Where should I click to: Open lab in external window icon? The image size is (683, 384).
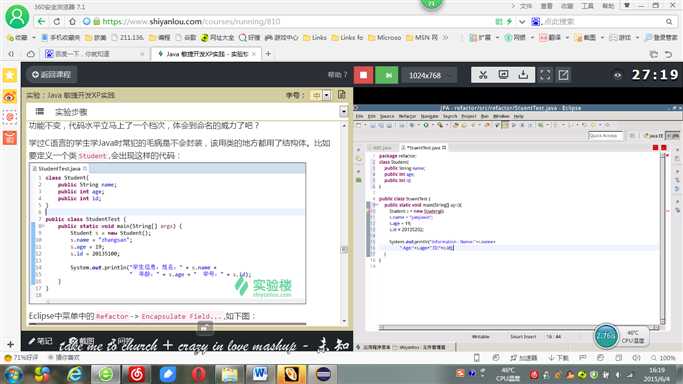564,75
